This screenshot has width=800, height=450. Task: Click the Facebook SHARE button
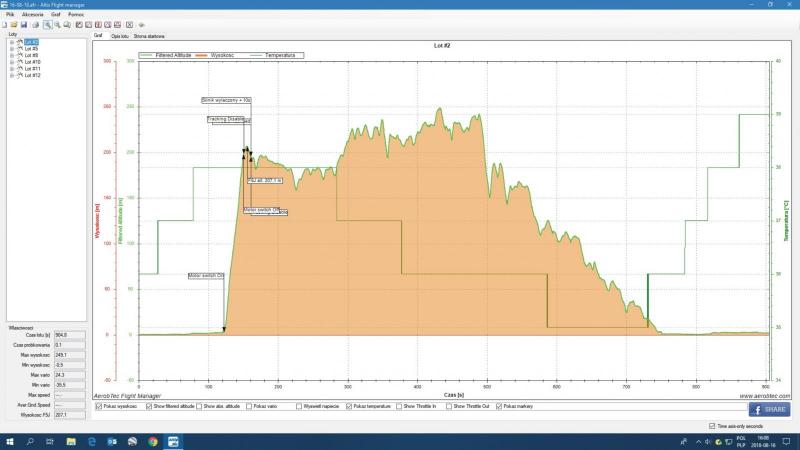tap(770, 409)
